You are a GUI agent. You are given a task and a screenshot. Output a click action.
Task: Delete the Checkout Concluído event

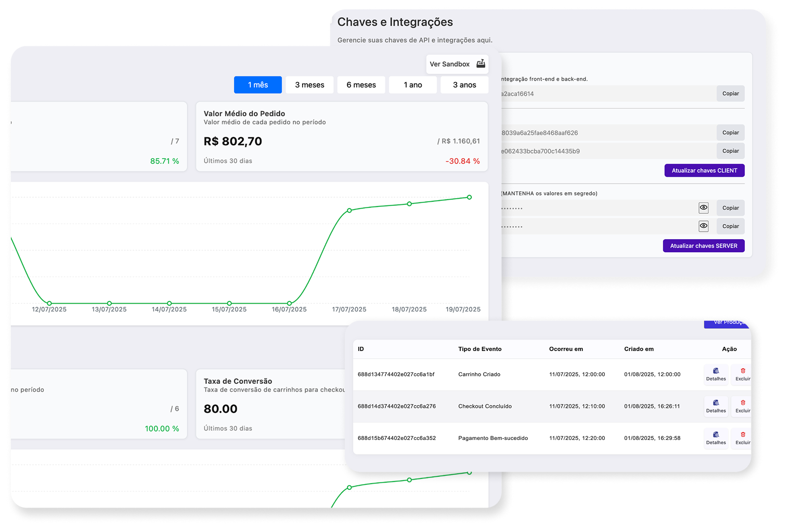[743, 406]
